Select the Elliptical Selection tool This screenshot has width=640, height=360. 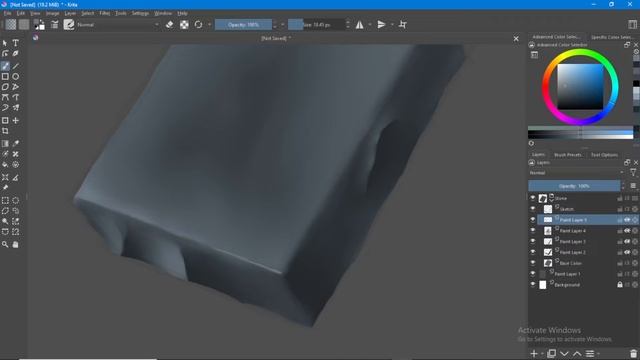coord(16,200)
